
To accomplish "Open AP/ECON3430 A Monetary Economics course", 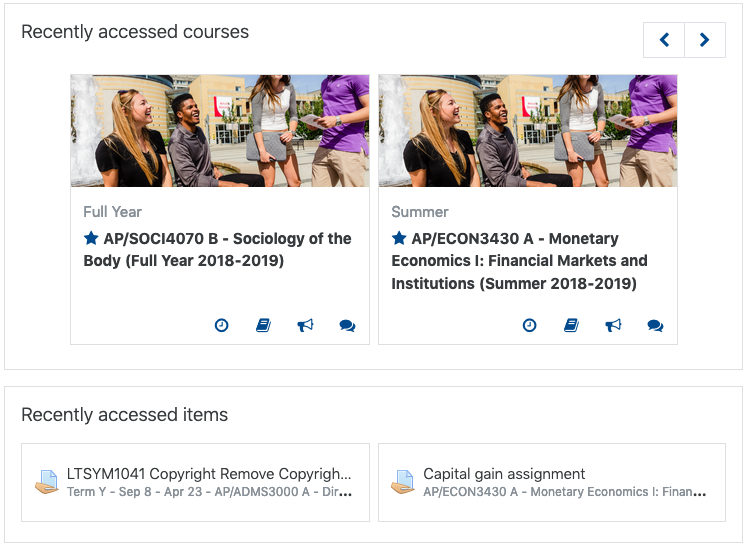I will 519,261.
